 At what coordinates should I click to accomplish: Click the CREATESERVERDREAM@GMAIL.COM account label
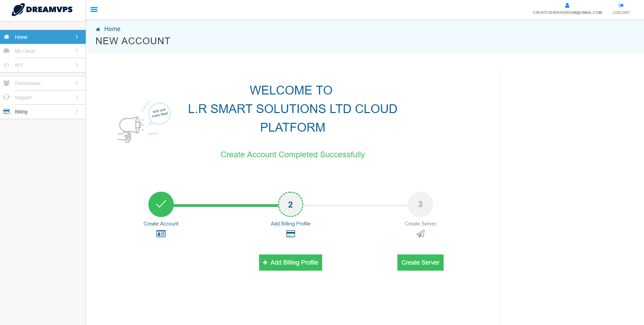(x=567, y=12)
